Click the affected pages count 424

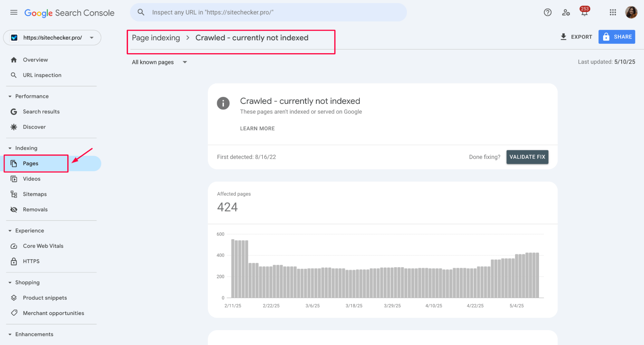point(227,207)
